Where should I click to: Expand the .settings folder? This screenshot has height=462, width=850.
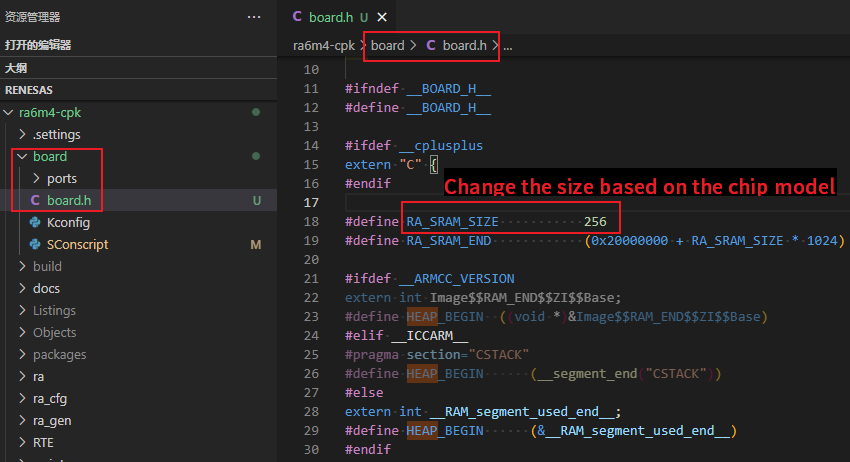24,134
